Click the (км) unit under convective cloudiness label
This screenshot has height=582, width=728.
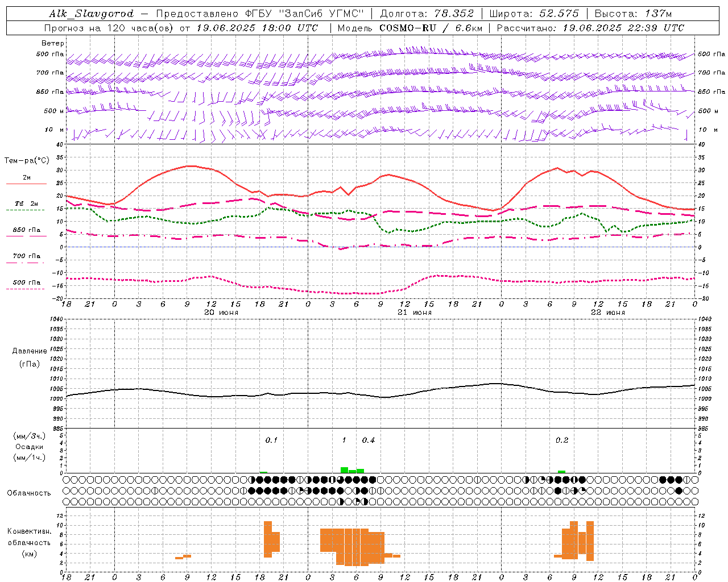pos(30,554)
